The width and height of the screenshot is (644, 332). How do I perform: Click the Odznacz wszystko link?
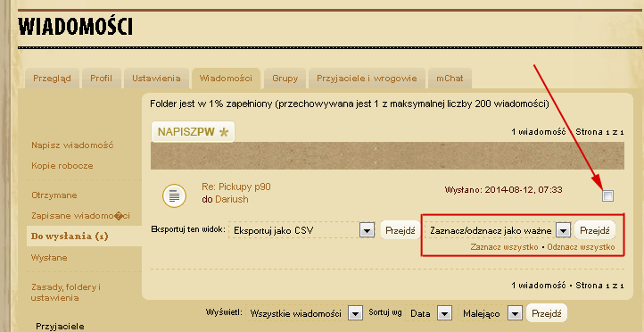581,247
